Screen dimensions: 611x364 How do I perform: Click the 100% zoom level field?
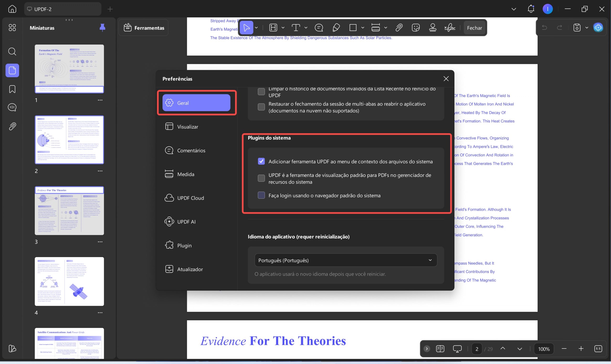544,349
